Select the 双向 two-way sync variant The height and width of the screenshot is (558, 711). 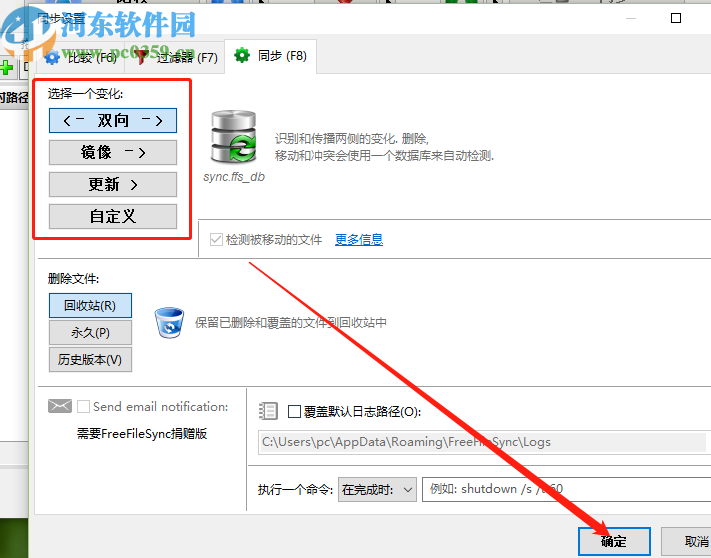coord(113,121)
